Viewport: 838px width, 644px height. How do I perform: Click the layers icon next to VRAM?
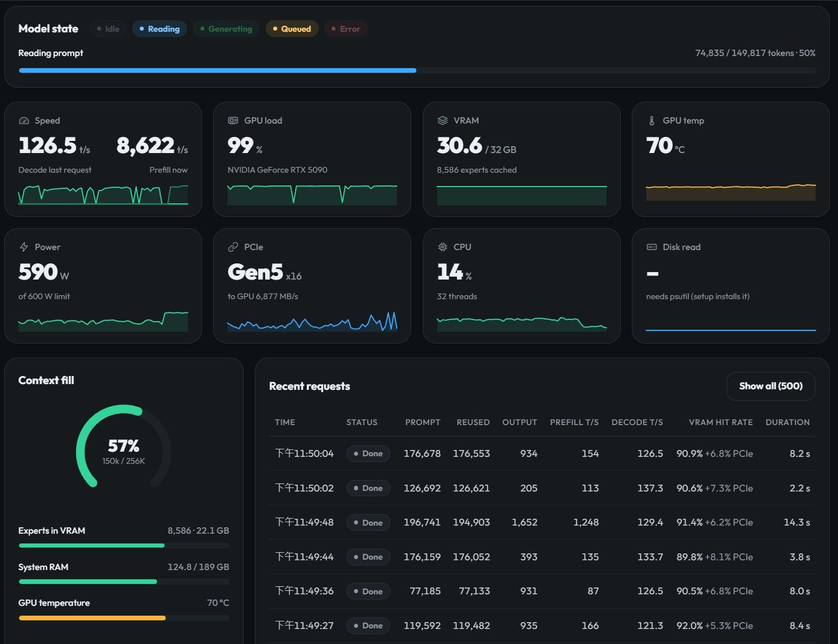click(442, 121)
